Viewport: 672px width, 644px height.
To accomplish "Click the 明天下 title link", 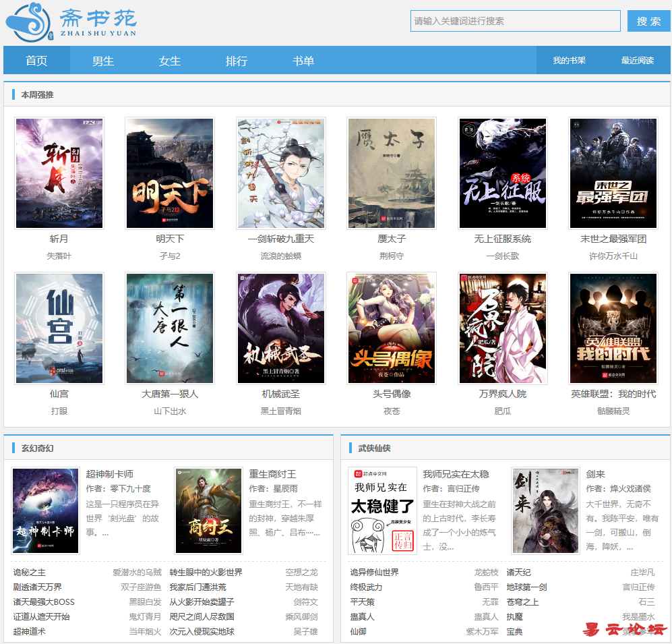I will tap(170, 239).
